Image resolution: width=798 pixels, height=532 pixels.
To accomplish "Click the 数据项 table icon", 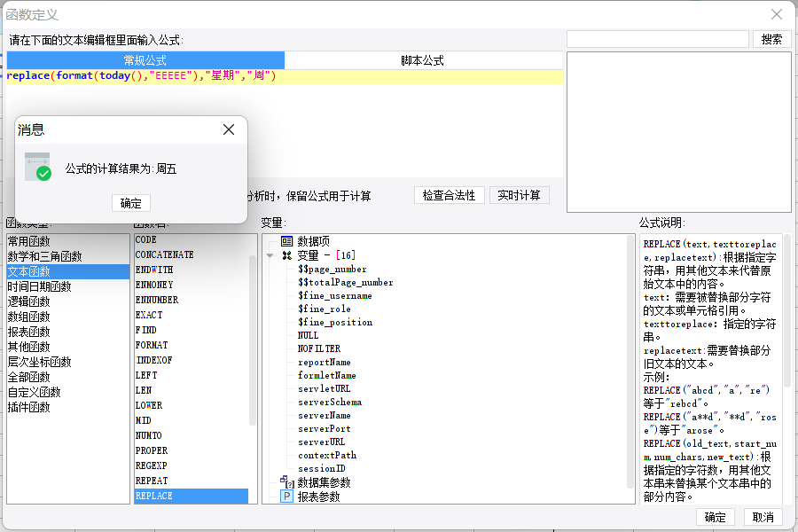I will (x=287, y=241).
